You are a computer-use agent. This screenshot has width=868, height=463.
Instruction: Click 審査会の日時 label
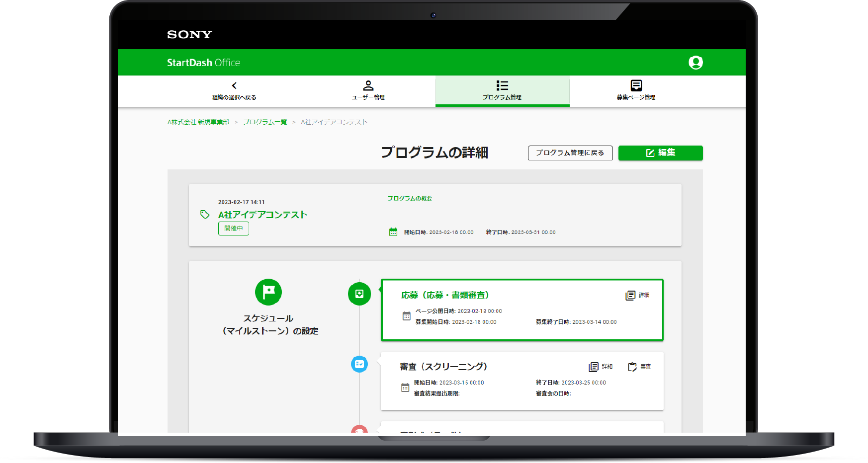click(553, 393)
